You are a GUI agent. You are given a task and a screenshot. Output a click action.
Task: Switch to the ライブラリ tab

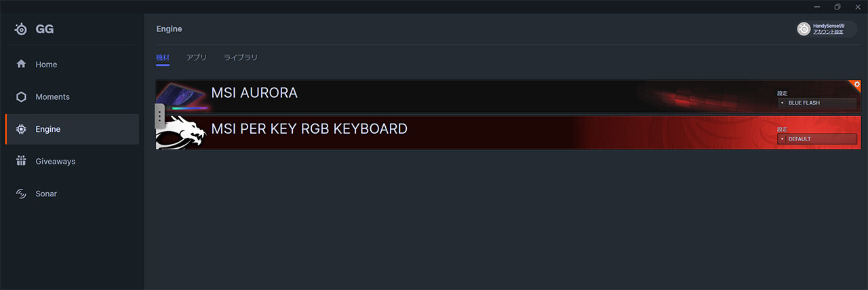241,58
